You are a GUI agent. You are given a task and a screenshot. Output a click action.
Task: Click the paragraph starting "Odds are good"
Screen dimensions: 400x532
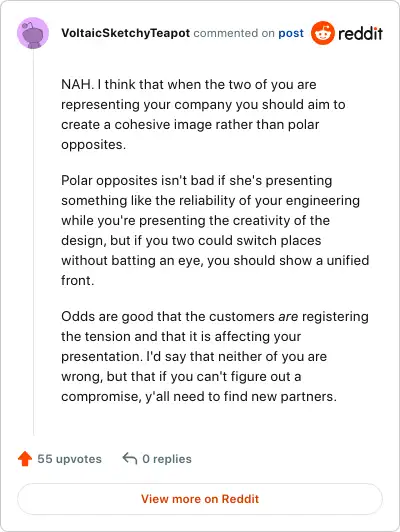click(214, 356)
